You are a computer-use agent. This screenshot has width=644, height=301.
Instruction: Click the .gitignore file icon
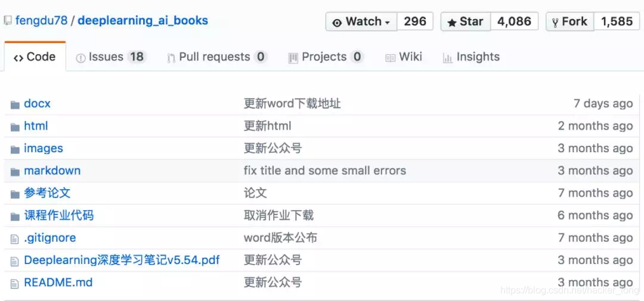(15, 238)
